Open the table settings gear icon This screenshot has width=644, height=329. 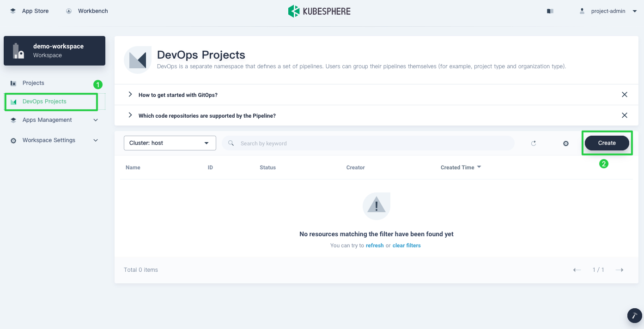(x=566, y=144)
